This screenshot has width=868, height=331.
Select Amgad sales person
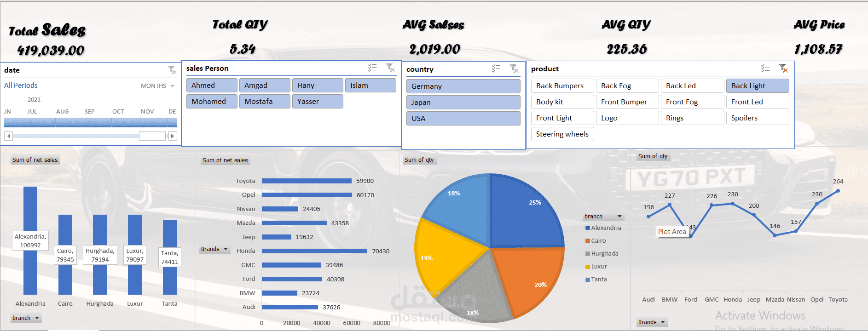[265, 86]
